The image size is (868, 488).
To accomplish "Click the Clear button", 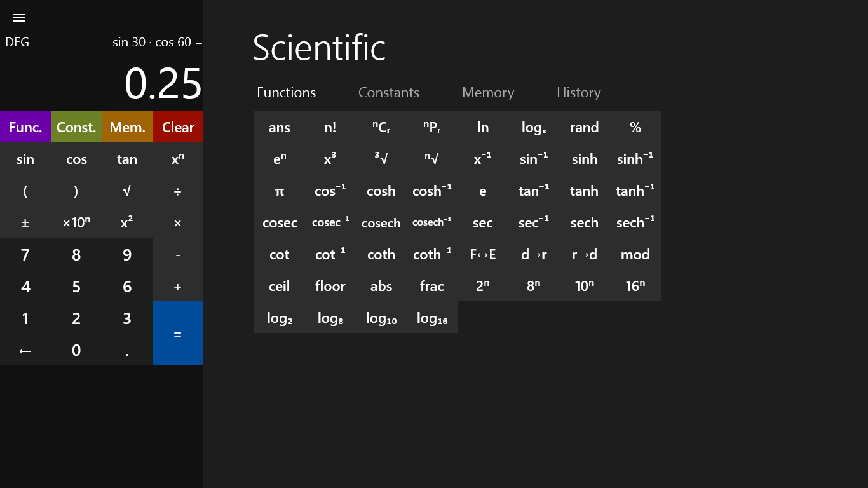I will [178, 126].
